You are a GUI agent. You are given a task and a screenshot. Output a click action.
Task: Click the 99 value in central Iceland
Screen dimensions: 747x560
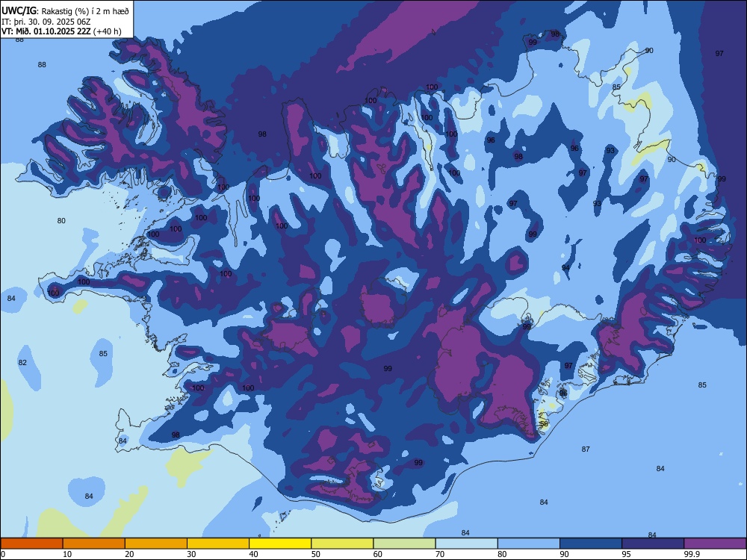(x=388, y=369)
